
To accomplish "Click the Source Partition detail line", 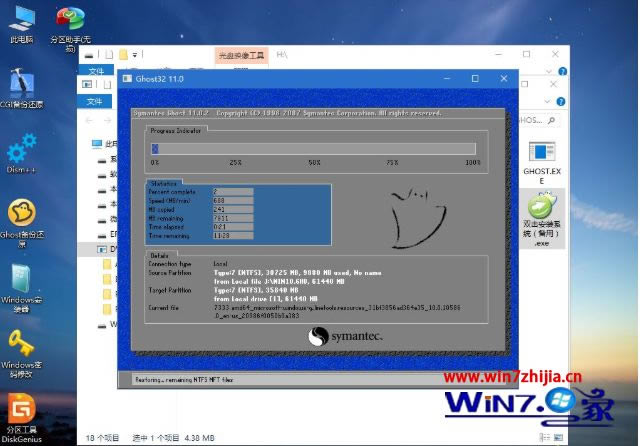I will (x=297, y=273).
